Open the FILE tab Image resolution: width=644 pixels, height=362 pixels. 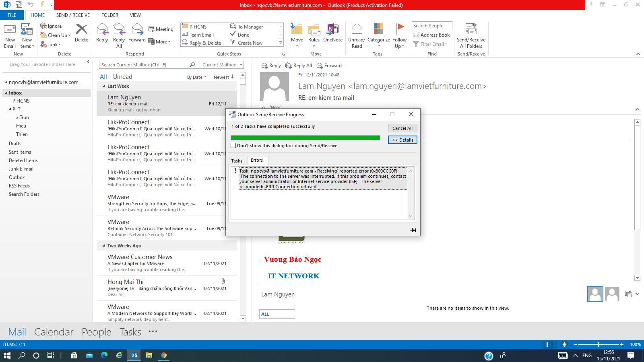point(12,15)
